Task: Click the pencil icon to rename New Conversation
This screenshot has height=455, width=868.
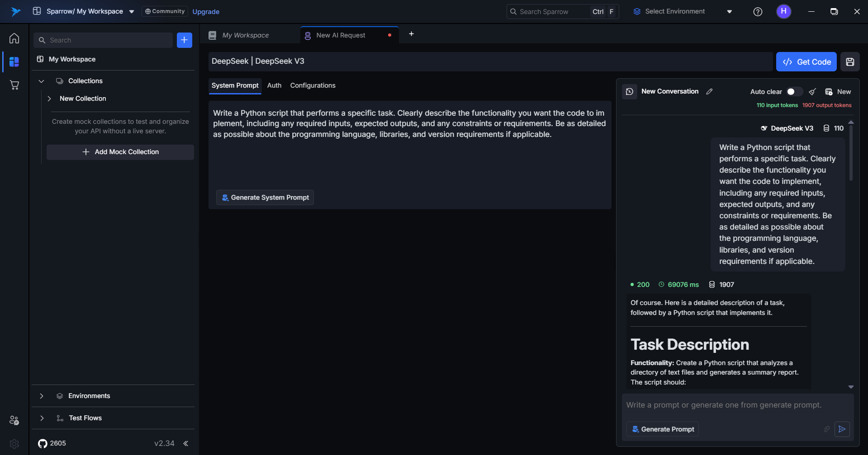Action: 709,92
